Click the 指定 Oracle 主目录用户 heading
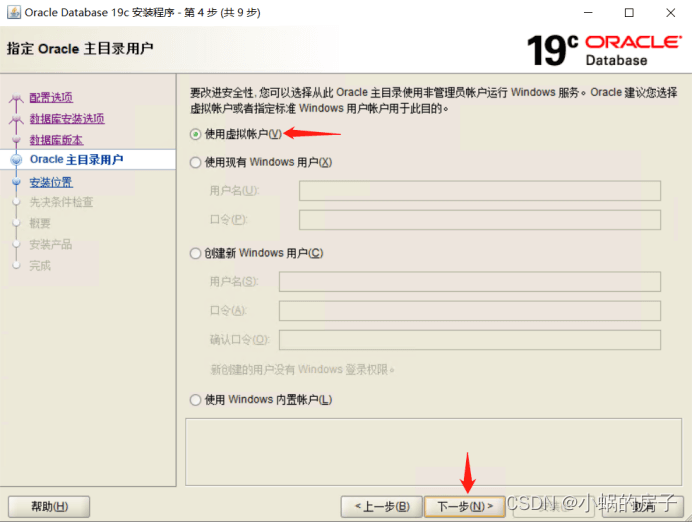Viewport: 692px width, 522px height. pos(80,49)
